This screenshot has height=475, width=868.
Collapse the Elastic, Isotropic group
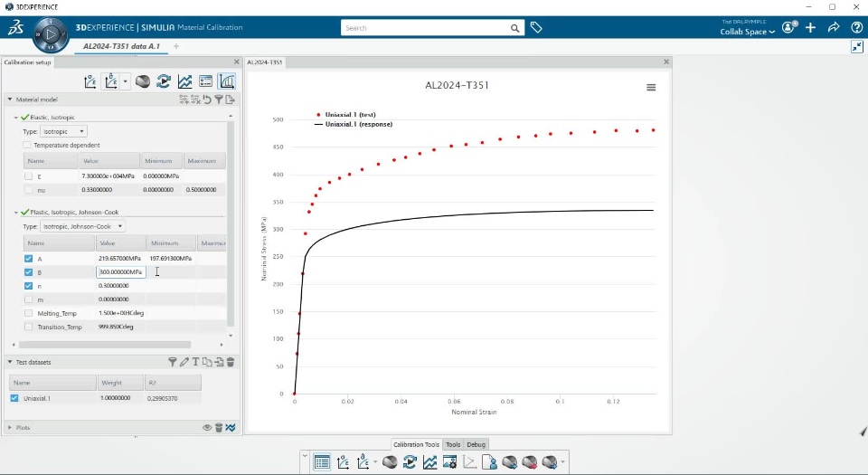pyautogui.click(x=16, y=118)
